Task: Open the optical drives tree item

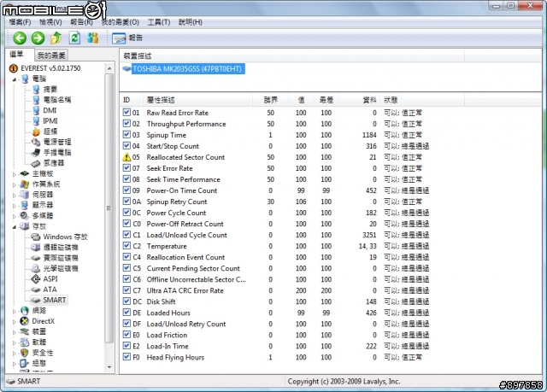Action: point(61,268)
